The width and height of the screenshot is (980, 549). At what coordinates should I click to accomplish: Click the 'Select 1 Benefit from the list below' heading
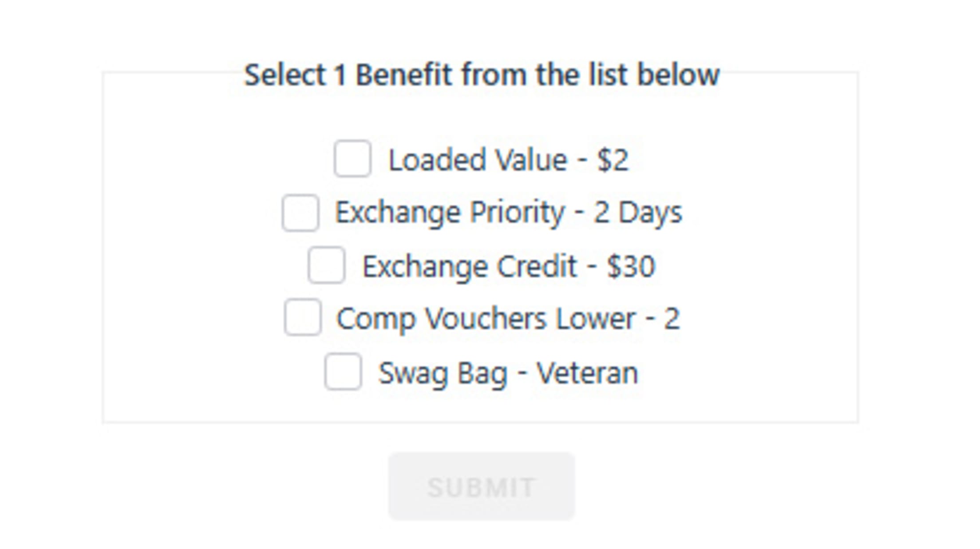point(482,75)
